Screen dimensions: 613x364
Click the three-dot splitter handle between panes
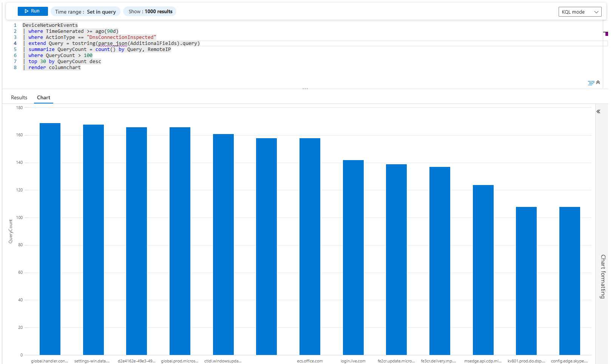(305, 89)
